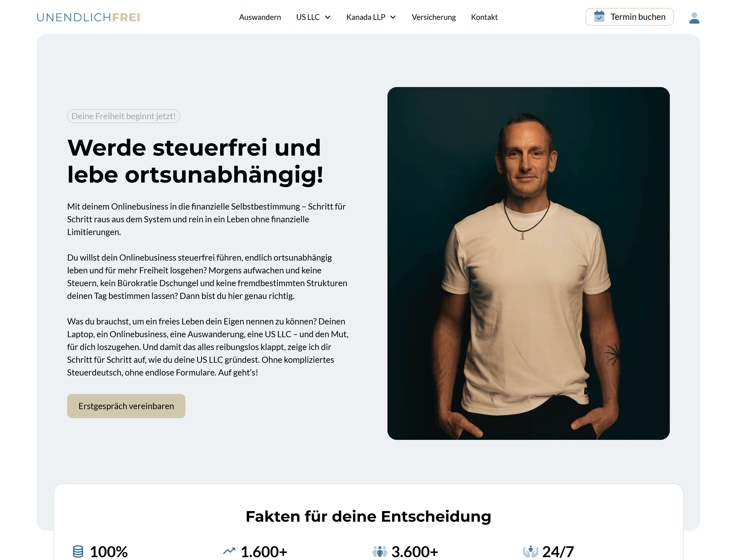Viewport: 737px width, 560px height.
Task: Click the user account profile icon
Action: pos(694,18)
